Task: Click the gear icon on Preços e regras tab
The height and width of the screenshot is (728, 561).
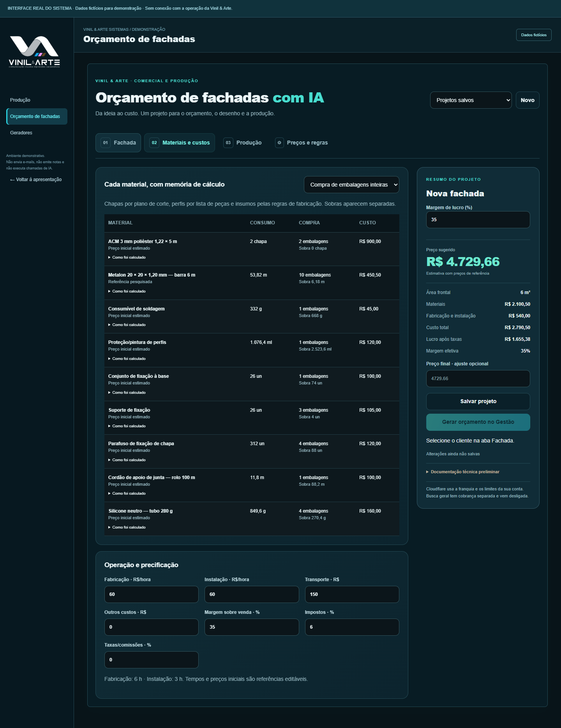Action: pos(279,143)
